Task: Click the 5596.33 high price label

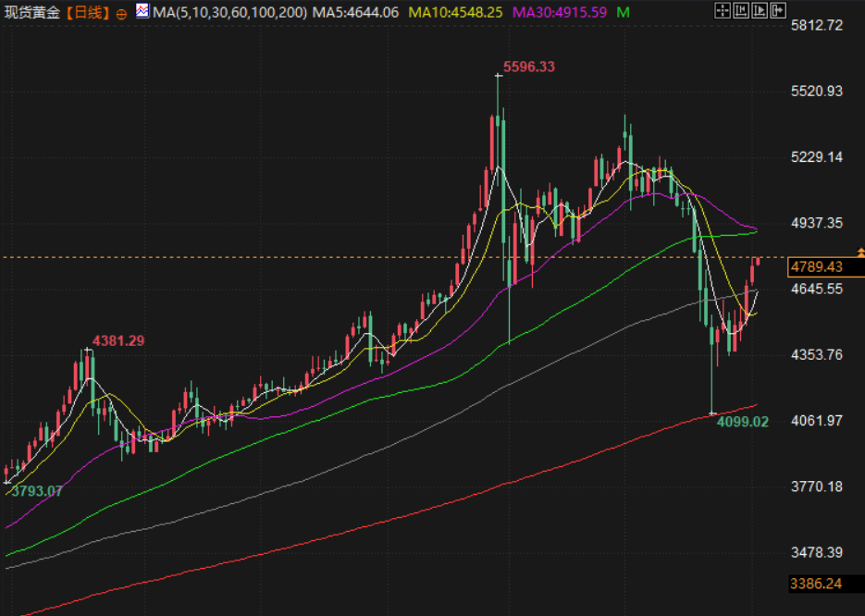Action: pyautogui.click(x=529, y=67)
